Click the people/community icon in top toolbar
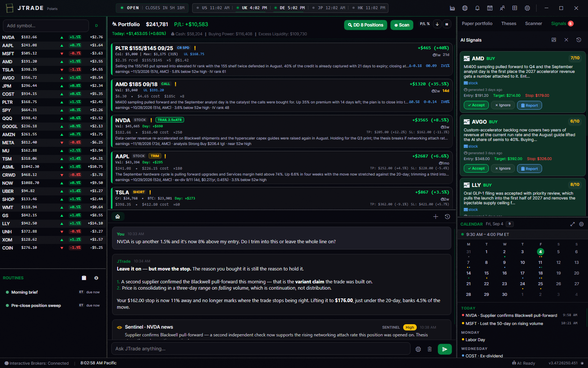The height and width of the screenshot is (368, 588). 502,8
